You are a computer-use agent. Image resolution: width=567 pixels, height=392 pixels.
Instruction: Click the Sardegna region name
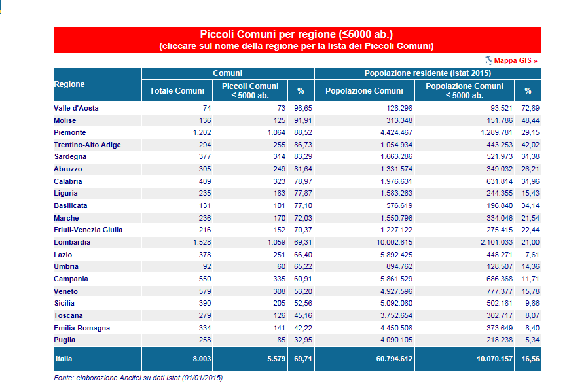pos(70,156)
